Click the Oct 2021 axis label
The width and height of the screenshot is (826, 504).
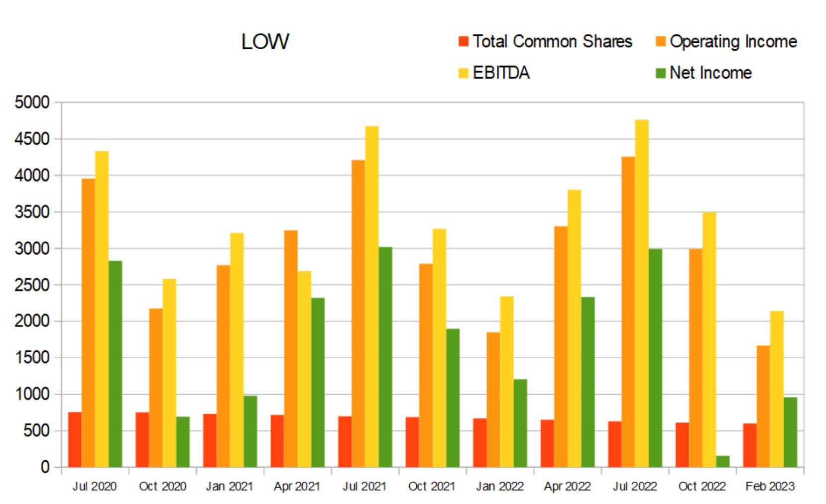click(x=432, y=486)
